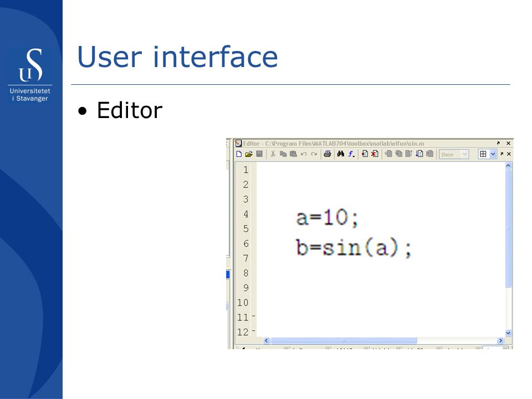Select the grid tile layout button

click(x=483, y=154)
